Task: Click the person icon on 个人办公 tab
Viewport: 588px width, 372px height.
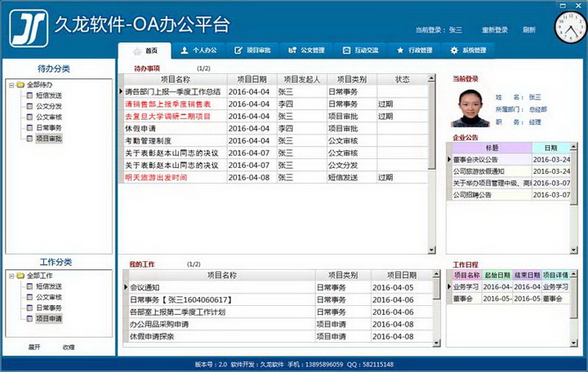Action: click(x=184, y=51)
